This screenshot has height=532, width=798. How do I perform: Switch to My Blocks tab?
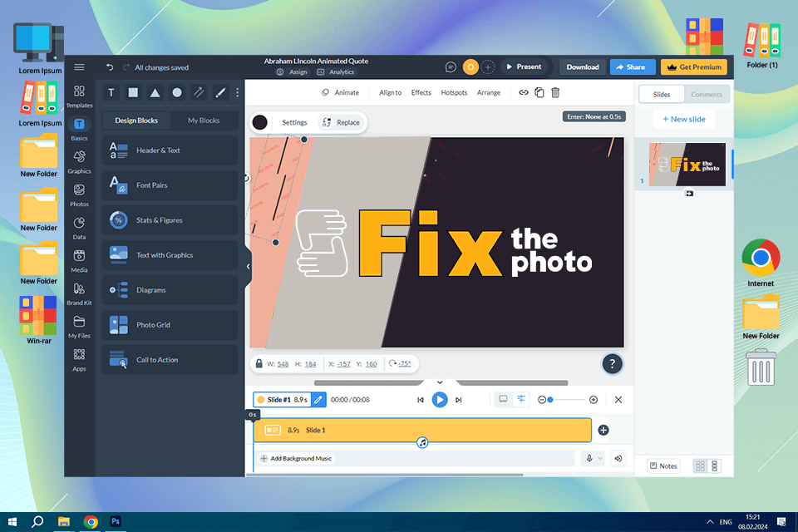(204, 121)
